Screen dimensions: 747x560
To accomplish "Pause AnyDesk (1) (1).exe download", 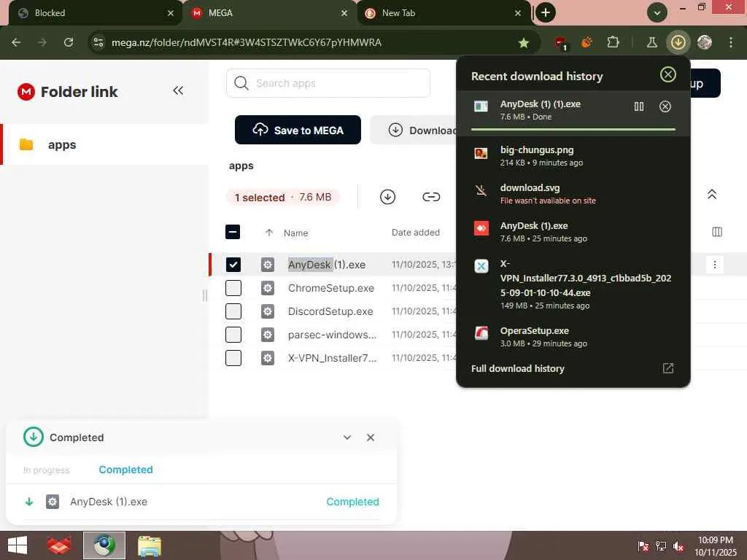I will 639,106.
